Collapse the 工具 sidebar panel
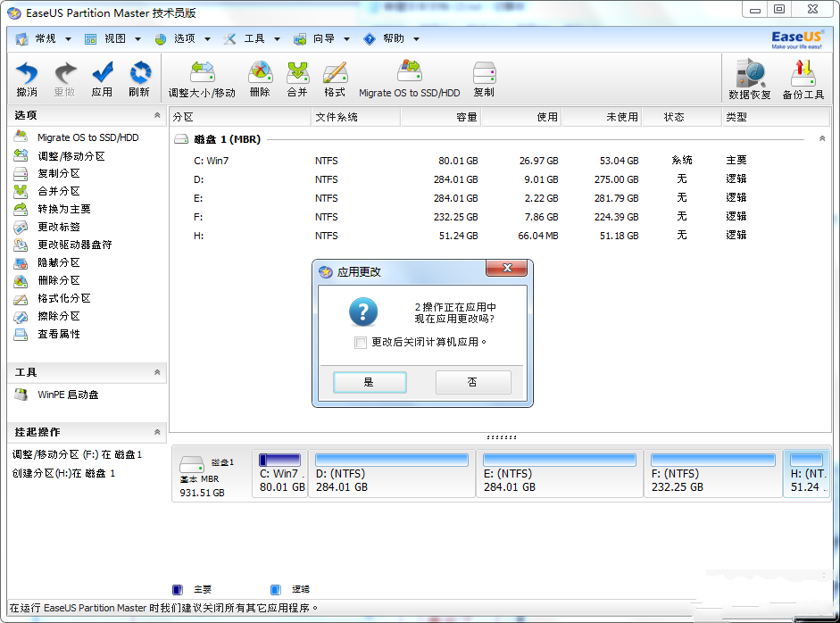 pyautogui.click(x=157, y=372)
